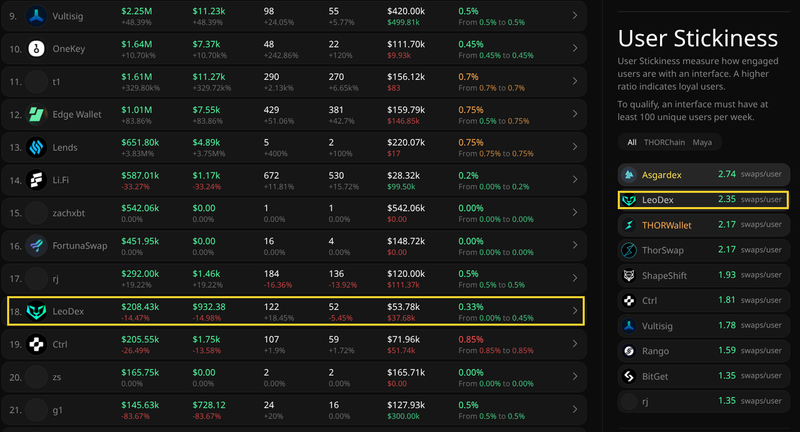Expand the LeoDex row chevron
Screen dimensions: 800x432
coord(575,311)
